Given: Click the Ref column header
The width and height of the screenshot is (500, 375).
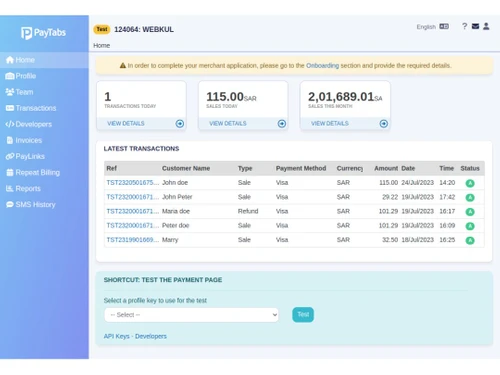Looking at the screenshot, I should pyautogui.click(x=112, y=168).
